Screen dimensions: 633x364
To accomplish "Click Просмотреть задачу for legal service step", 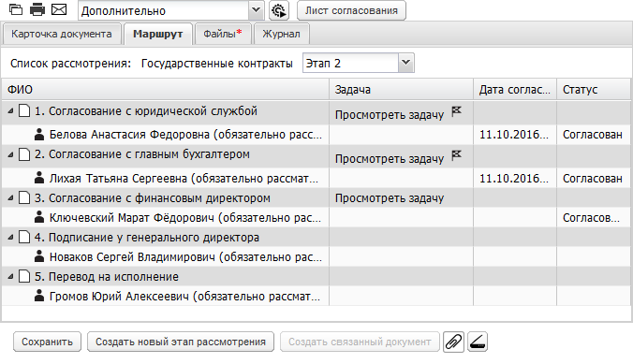I will [x=390, y=115].
